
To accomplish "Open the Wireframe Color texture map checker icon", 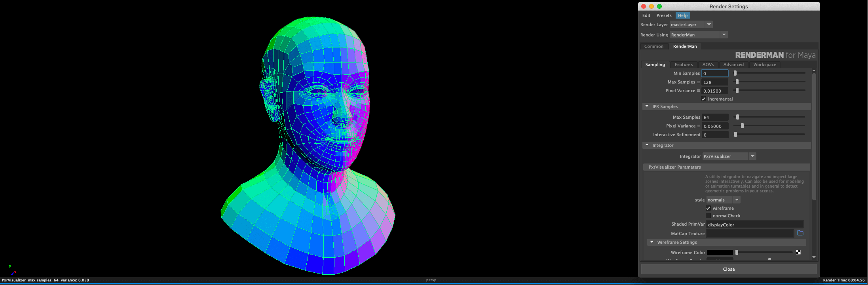I will click(x=798, y=252).
